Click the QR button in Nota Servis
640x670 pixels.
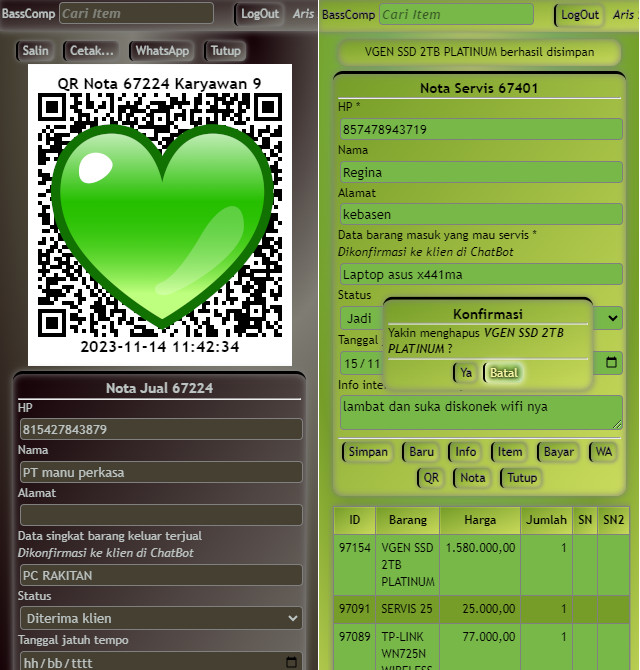pos(431,478)
